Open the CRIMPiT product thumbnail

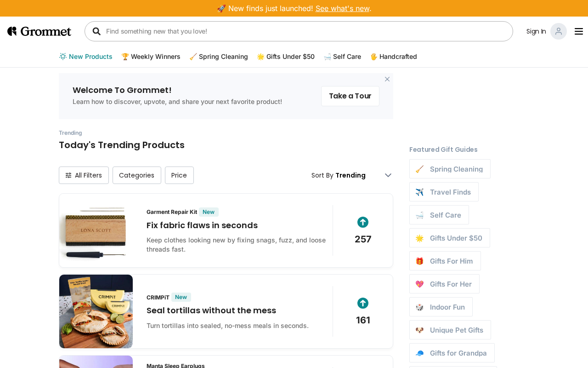[96, 311]
